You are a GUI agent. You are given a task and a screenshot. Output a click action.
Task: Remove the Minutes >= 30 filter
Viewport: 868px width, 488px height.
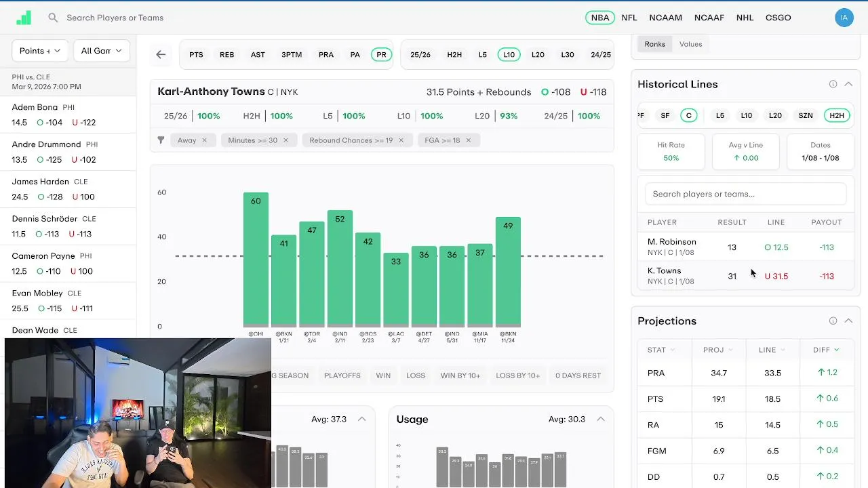pos(285,140)
